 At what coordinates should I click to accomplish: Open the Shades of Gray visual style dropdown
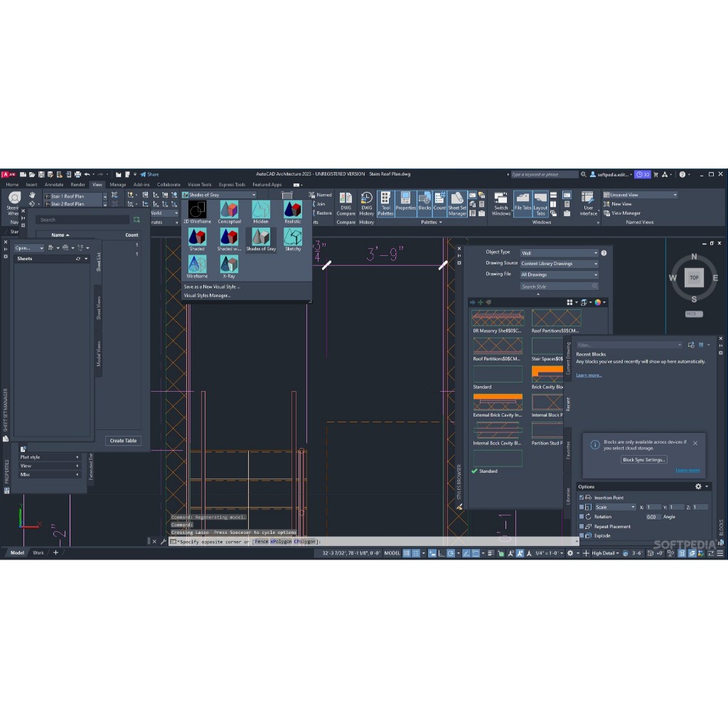[219, 195]
